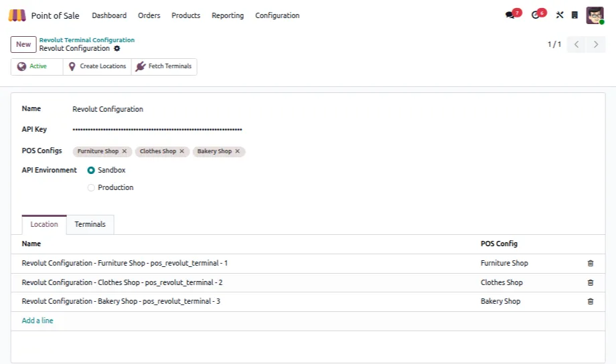Image resolution: width=616 pixels, height=364 pixels.
Task: Delete the Clothes Shop location row
Action: coord(590,282)
